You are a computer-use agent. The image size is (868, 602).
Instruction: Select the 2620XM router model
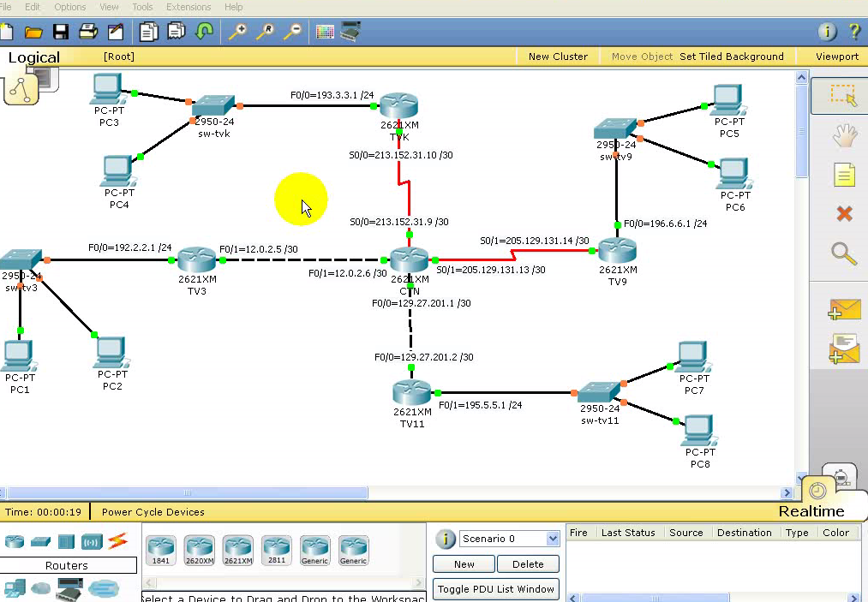(199, 549)
